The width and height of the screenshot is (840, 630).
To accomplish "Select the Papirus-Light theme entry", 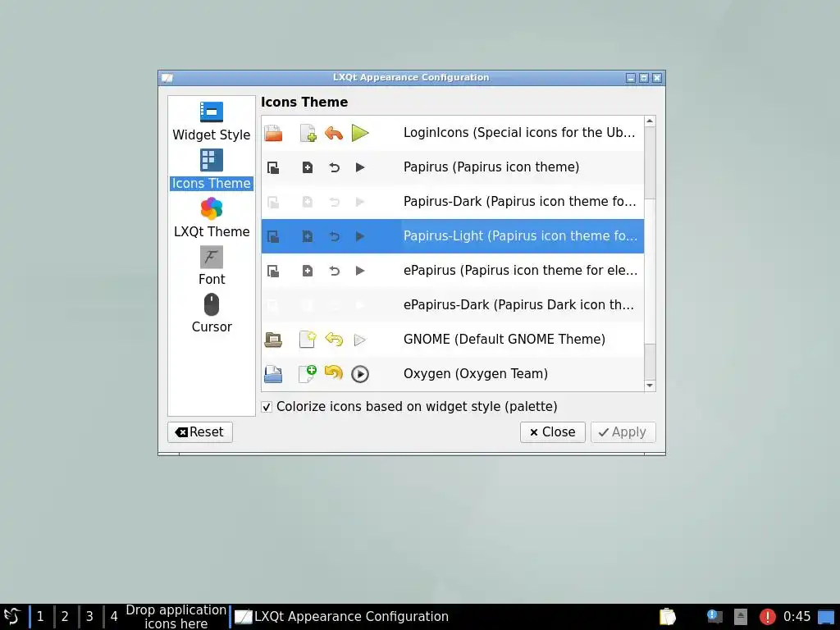I will [x=452, y=236].
